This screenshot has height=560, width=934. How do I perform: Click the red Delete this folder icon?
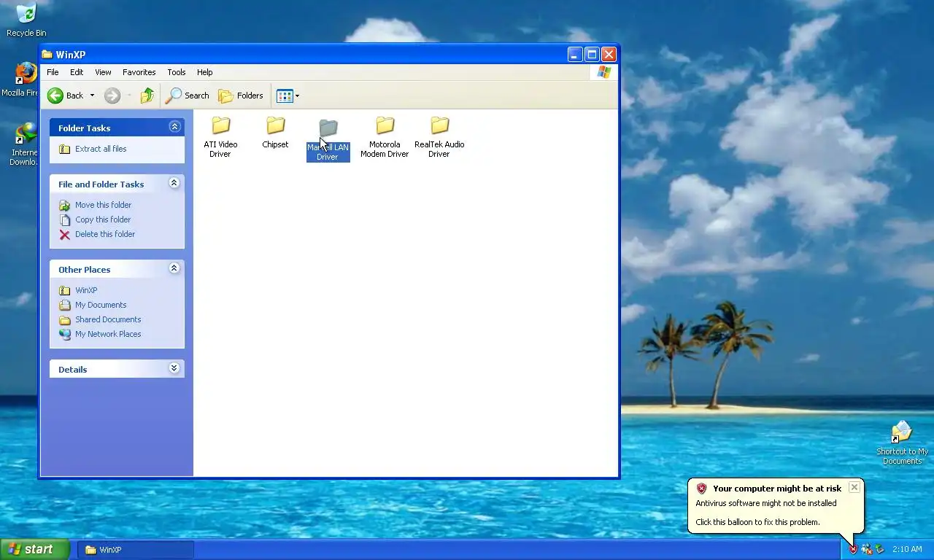tap(65, 234)
